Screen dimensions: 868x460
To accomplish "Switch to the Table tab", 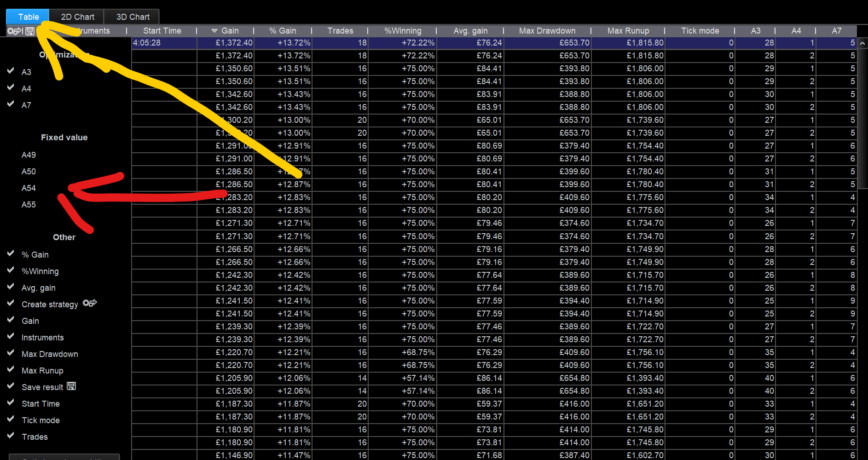I will pyautogui.click(x=28, y=17).
